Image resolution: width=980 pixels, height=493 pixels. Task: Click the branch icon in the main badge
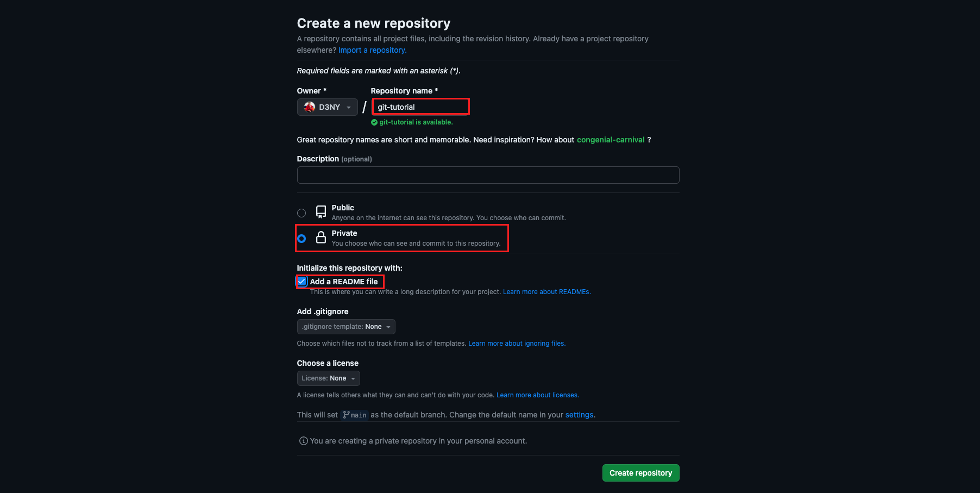pos(347,415)
